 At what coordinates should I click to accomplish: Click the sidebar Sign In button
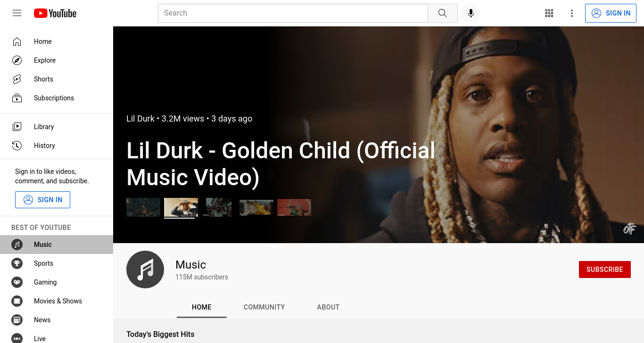click(42, 200)
